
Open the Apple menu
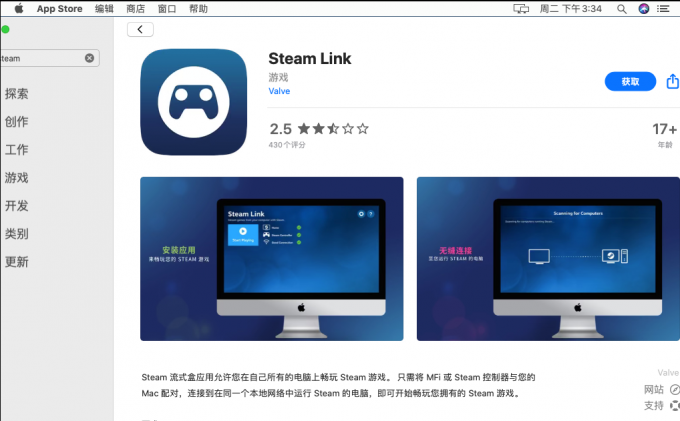[x=19, y=9]
